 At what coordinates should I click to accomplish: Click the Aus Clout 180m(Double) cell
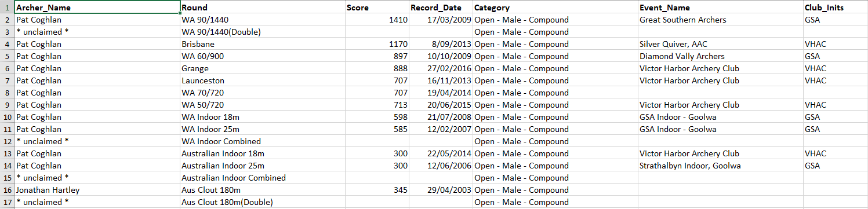263,202
